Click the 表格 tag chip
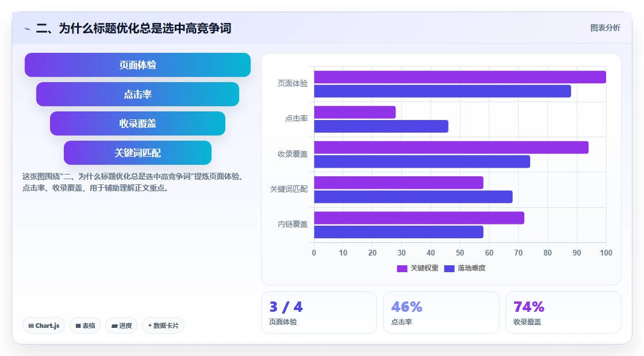The image size is (644, 356). 85,326
